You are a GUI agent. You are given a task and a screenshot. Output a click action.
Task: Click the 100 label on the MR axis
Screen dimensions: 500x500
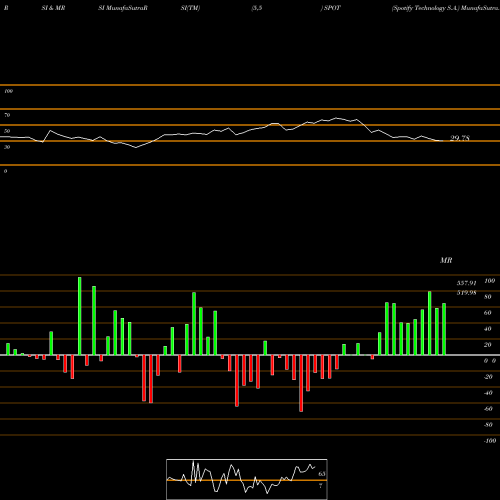tap(489, 281)
